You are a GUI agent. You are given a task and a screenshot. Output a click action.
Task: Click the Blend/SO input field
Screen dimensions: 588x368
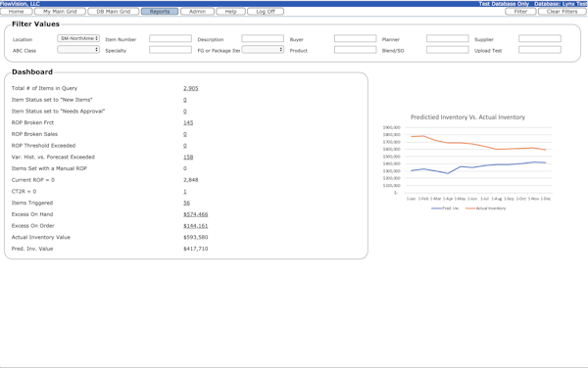tap(448, 49)
